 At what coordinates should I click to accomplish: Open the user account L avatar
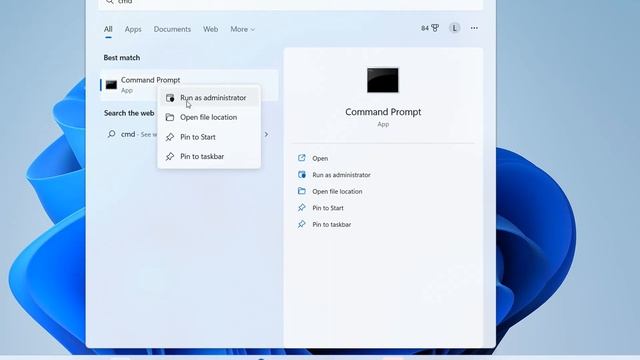(454, 28)
